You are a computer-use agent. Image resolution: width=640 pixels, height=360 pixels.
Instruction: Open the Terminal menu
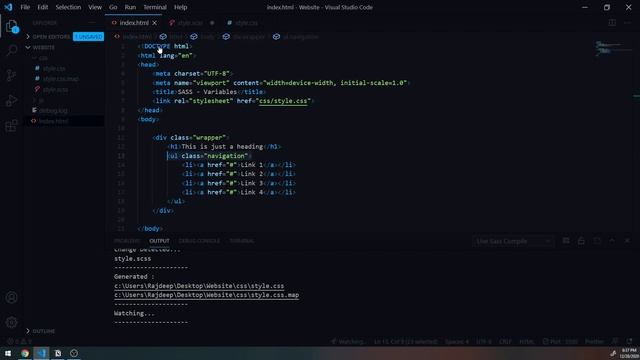pos(155,7)
